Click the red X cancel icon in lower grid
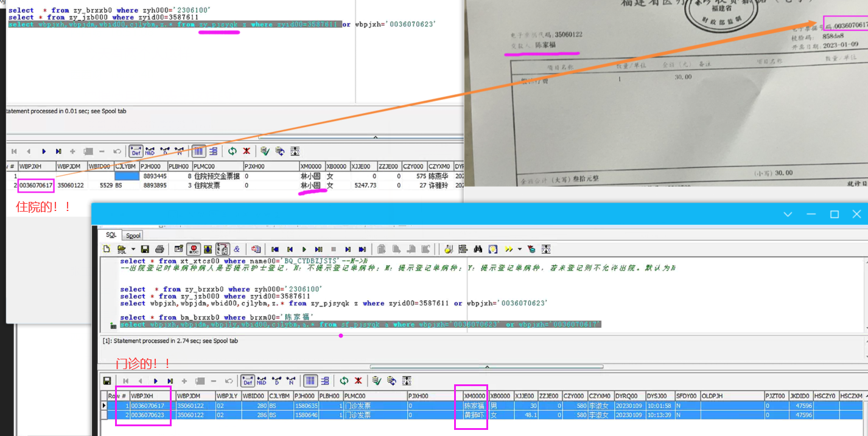The image size is (868, 436). tap(359, 381)
